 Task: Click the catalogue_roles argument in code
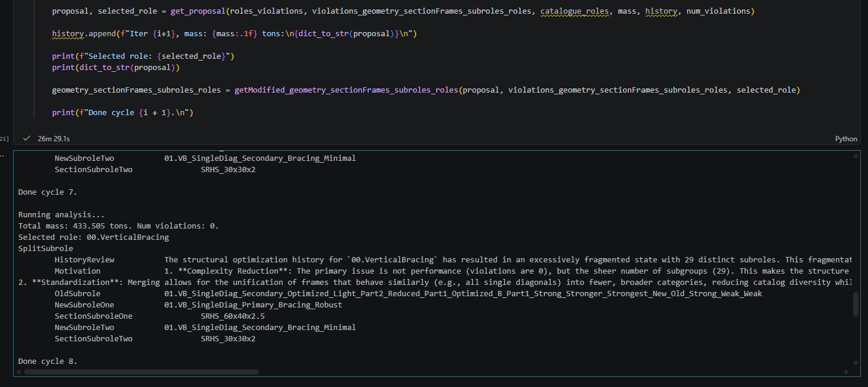(575, 11)
